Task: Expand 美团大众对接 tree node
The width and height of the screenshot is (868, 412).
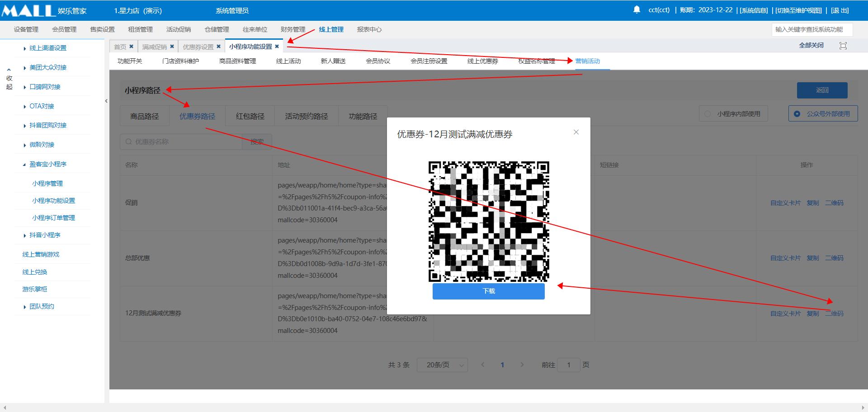Action: coord(24,68)
